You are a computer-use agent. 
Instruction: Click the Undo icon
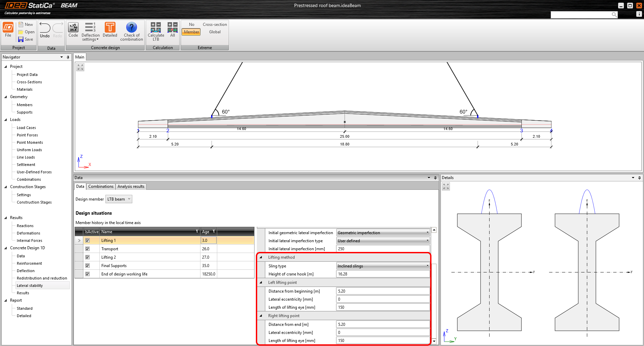[x=44, y=30]
